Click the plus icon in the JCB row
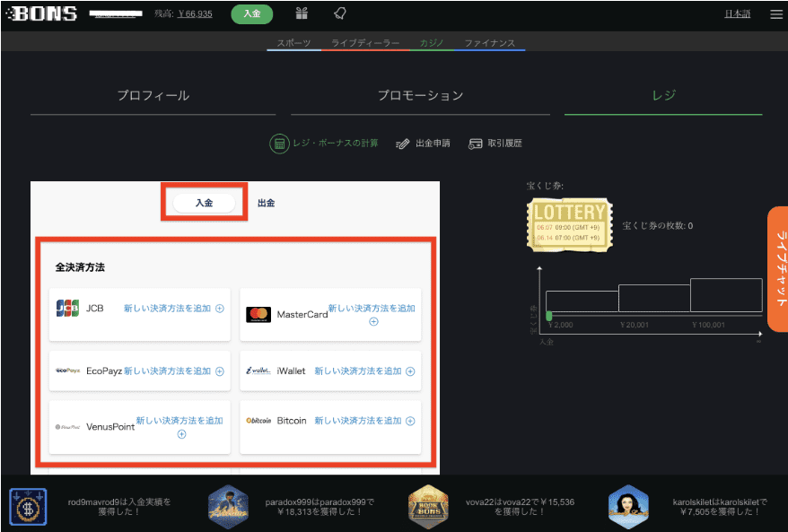This screenshot has width=788, height=532. point(220,309)
